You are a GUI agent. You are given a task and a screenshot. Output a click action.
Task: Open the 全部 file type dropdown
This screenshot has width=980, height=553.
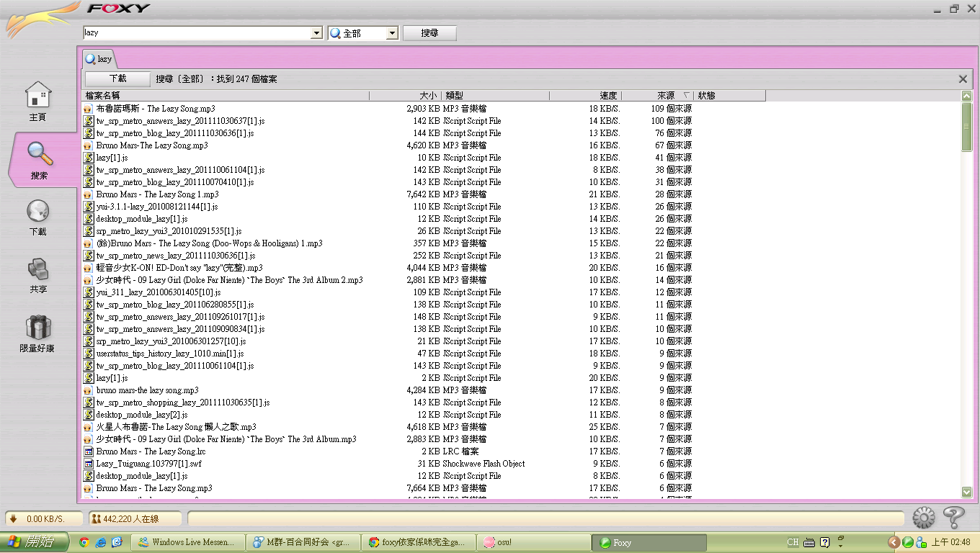392,33
